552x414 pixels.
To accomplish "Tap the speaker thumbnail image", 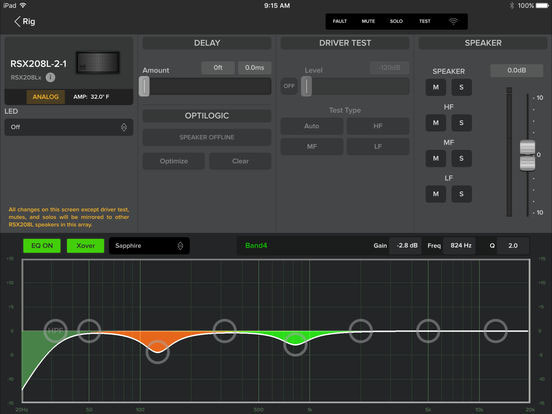I will click(x=98, y=63).
